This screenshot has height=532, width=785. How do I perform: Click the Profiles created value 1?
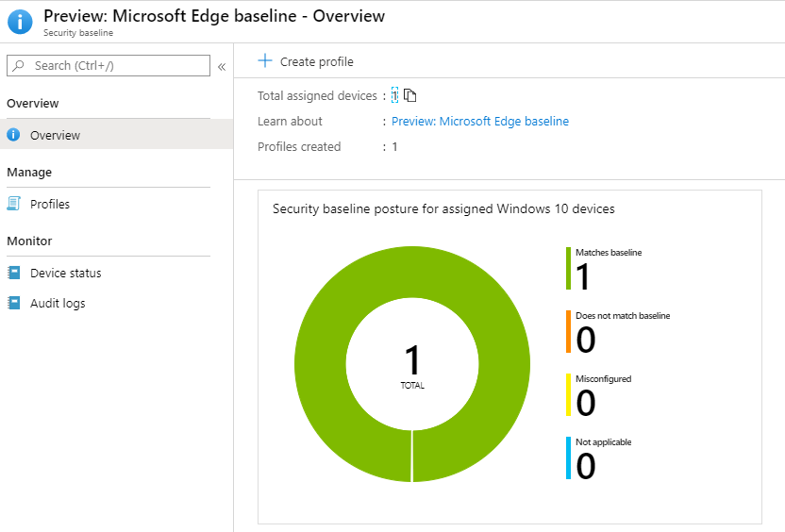coord(394,146)
